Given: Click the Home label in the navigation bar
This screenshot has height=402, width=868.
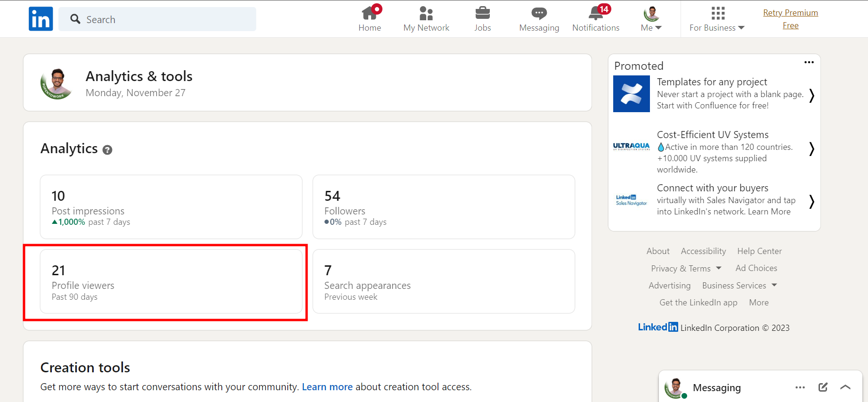Looking at the screenshot, I should coord(370,28).
